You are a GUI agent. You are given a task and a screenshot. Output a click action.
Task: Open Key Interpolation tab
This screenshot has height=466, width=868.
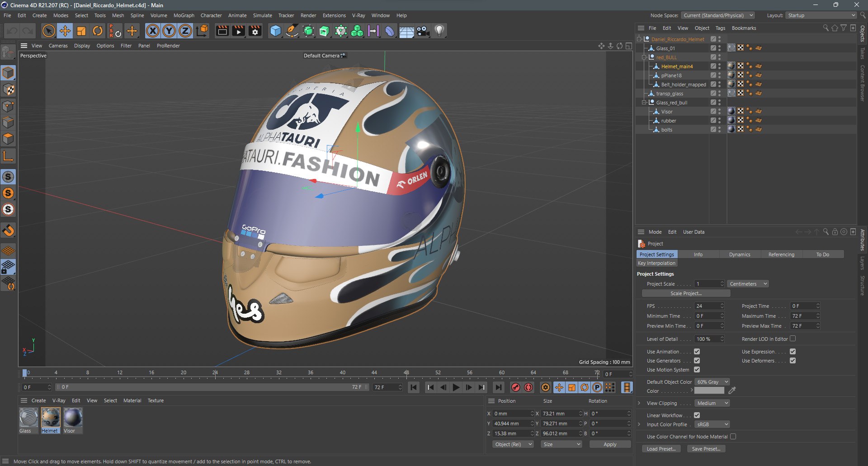coord(656,263)
